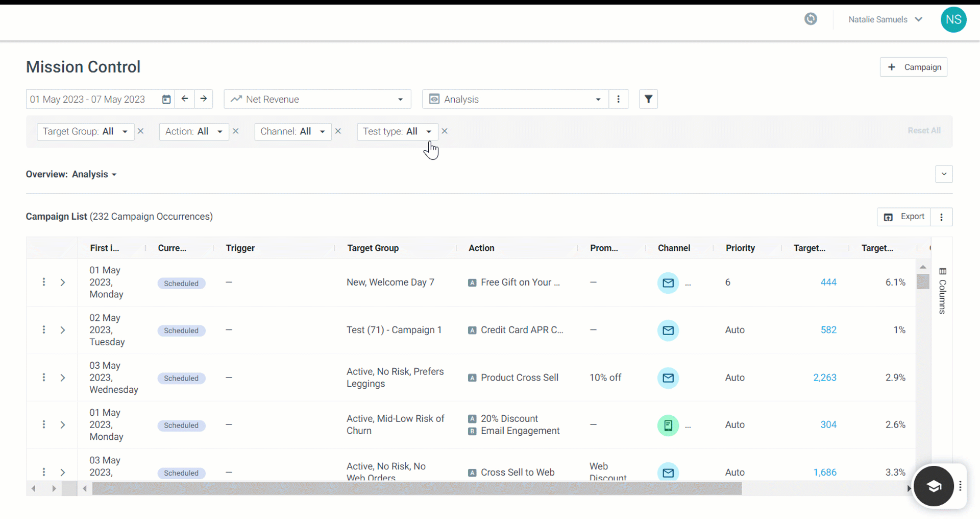Open the Net Revenue metric dropdown

pyautogui.click(x=317, y=99)
